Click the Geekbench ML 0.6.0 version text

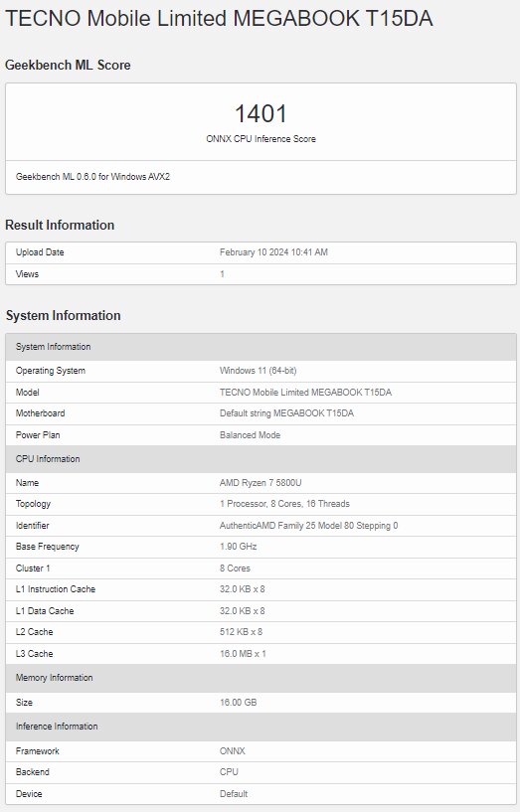(x=92, y=177)
